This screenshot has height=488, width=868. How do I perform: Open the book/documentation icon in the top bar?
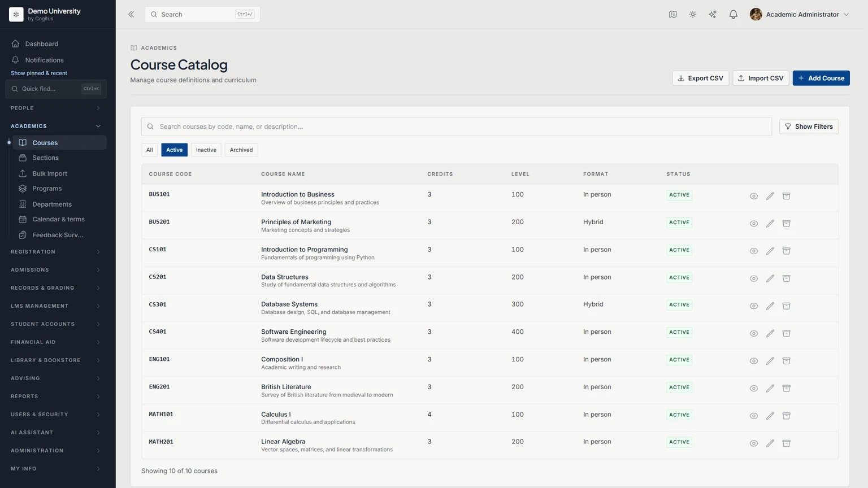pyautogui.click(x=672, y=15)
